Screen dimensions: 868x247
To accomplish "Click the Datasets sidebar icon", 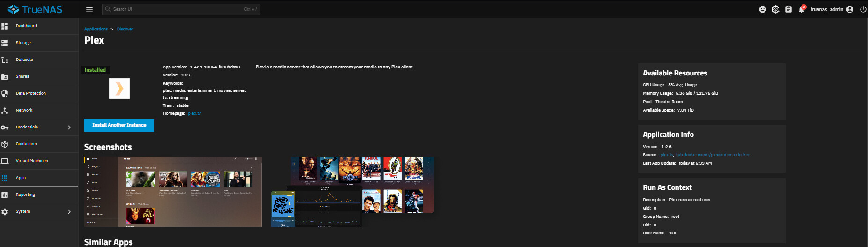I will tap(5, 60).
